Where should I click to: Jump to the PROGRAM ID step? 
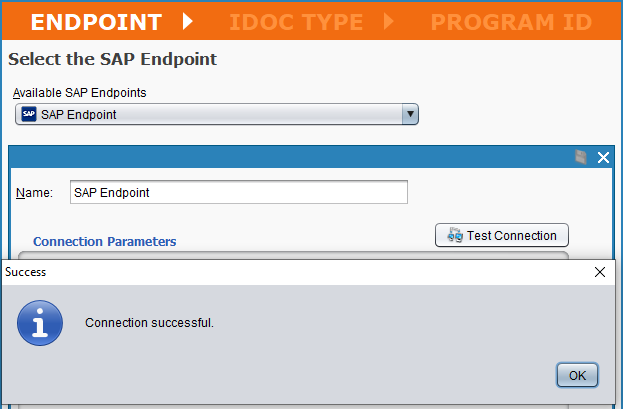pos(512,22)
